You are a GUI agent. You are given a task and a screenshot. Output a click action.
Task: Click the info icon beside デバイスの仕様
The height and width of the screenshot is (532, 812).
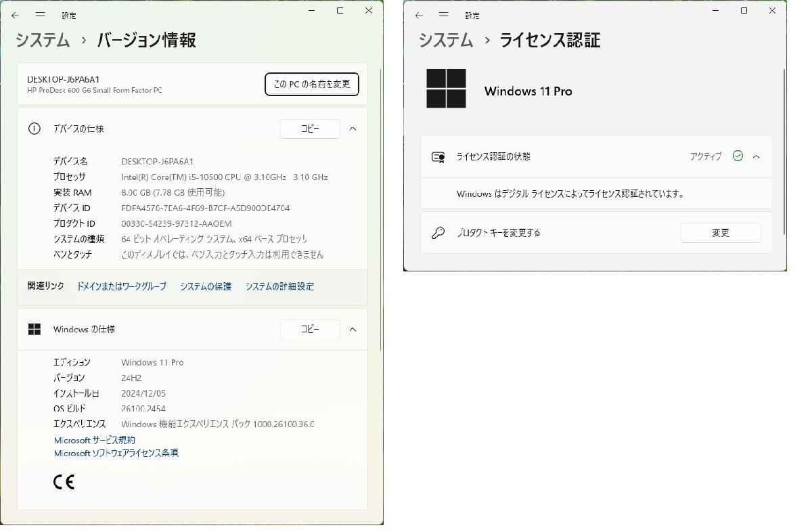click(x=35, y=129)
